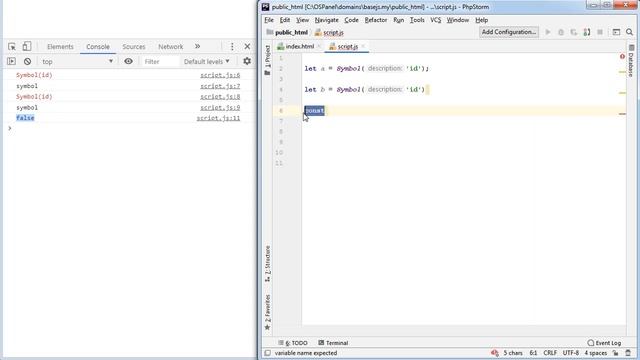Screen dimensions: 640x360
Task: Open the Terminal tool window
Action: 333,343
